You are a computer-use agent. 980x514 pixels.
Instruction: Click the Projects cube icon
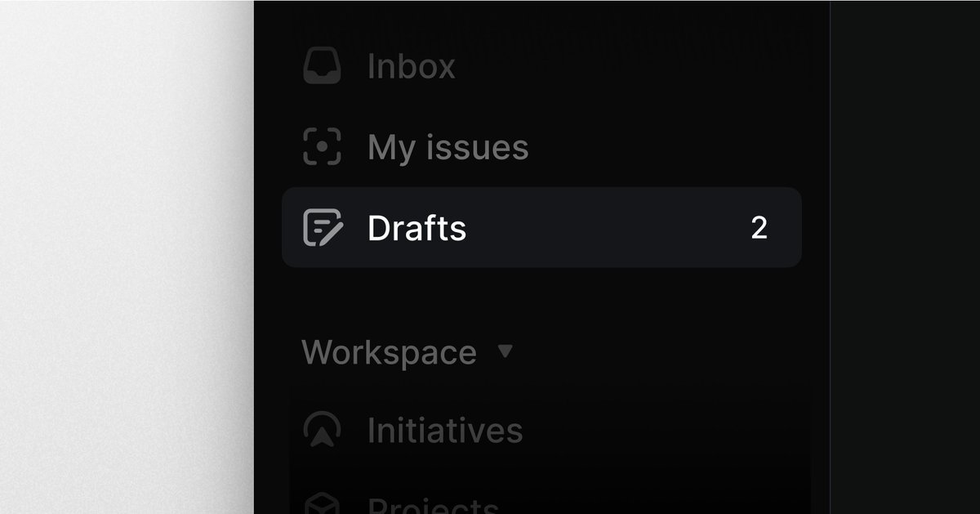point(322,504)
